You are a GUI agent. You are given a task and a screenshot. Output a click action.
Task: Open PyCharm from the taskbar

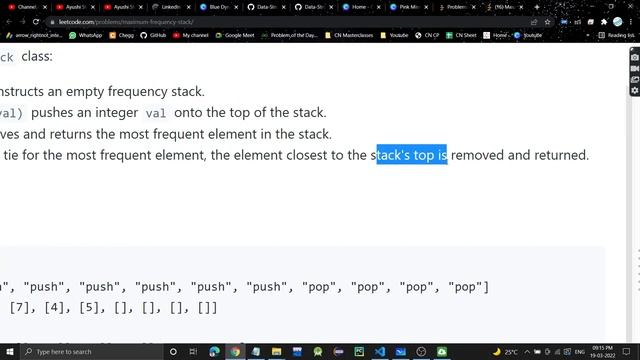click(x=359, y=351)
